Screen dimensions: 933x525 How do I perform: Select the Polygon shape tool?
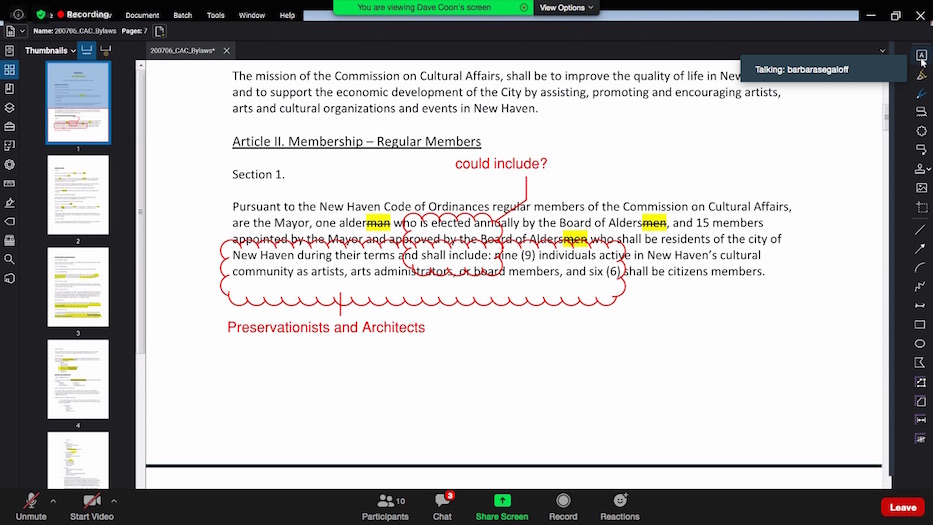(920, 363)
